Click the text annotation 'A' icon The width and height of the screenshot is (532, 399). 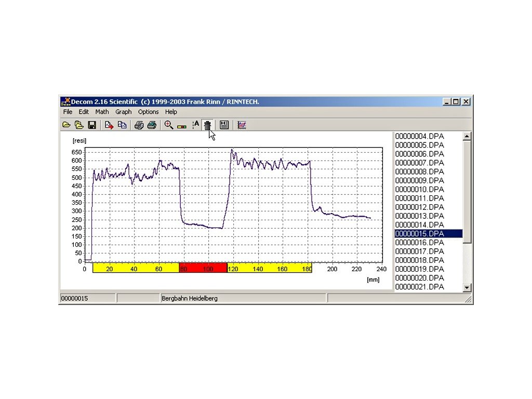click(x=195, y=125)
